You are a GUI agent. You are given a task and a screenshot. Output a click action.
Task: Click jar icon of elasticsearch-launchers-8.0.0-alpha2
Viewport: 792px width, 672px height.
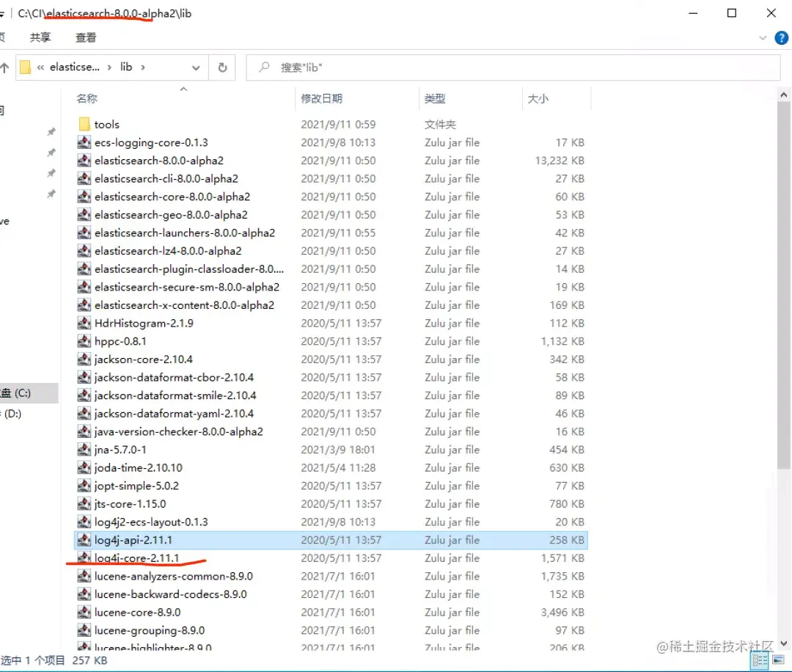tap(84, 233)
